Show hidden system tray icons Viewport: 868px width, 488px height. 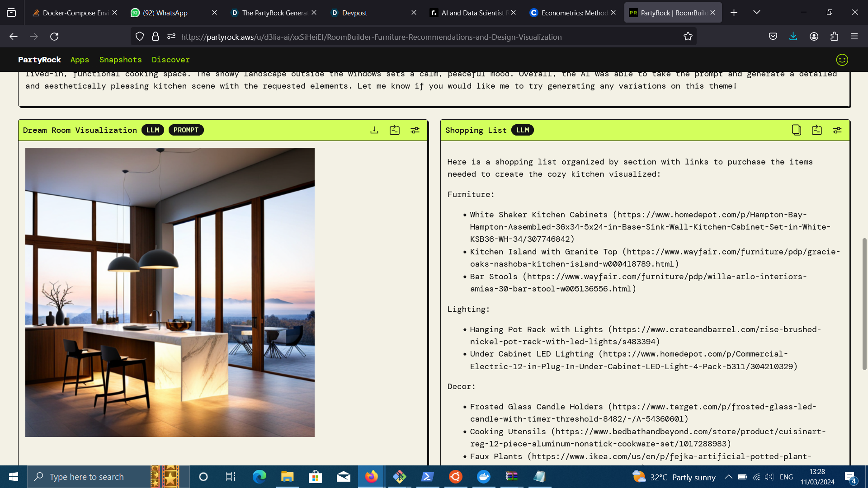(728, 477)
